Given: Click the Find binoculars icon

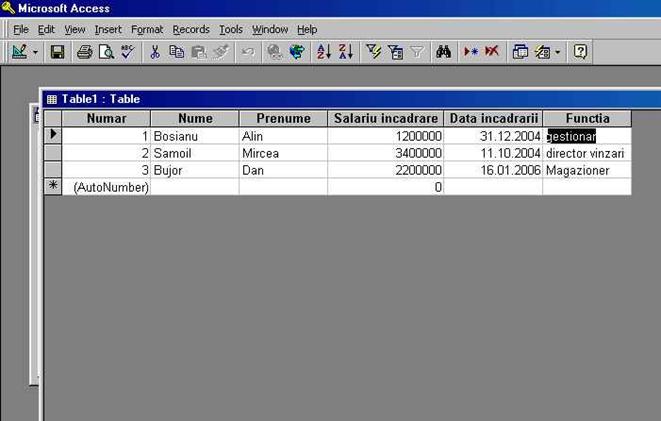Looking at the screenshot, I should (x=444, y=51).
